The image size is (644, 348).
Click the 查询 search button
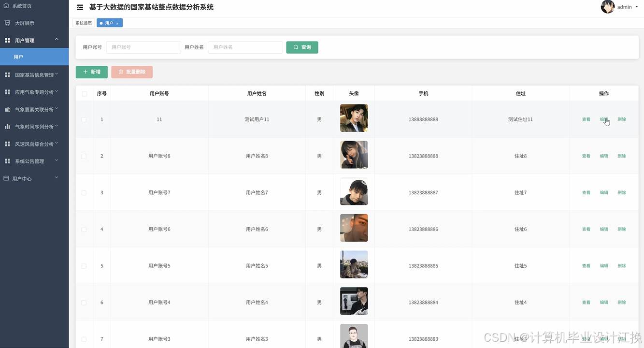coord(302,47)
